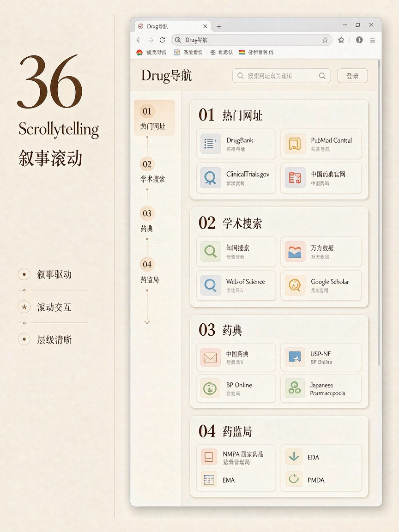399x532 pixels.
Task: Open the Japanese Pharmacopoeia link text
Action: [327, 389]
